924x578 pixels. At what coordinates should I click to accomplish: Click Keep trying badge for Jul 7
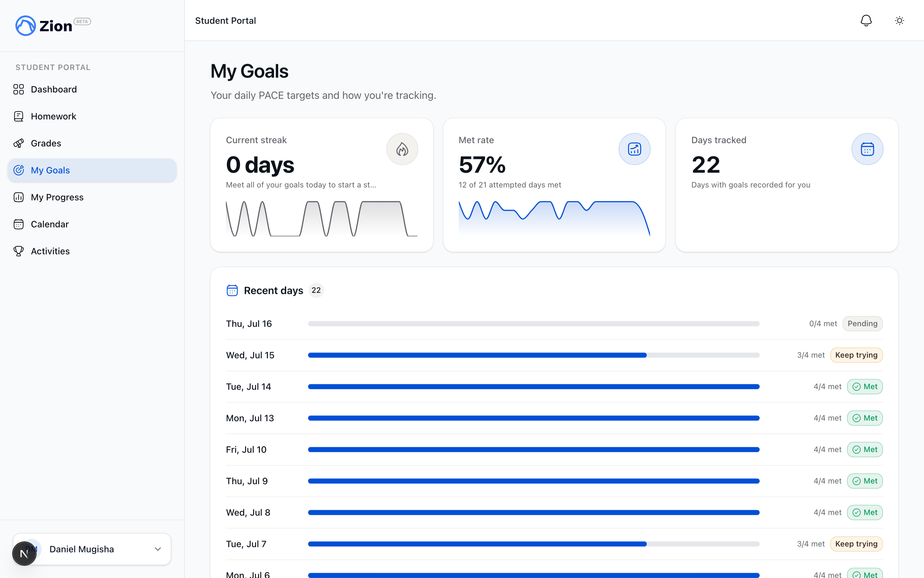coord(856,544)
